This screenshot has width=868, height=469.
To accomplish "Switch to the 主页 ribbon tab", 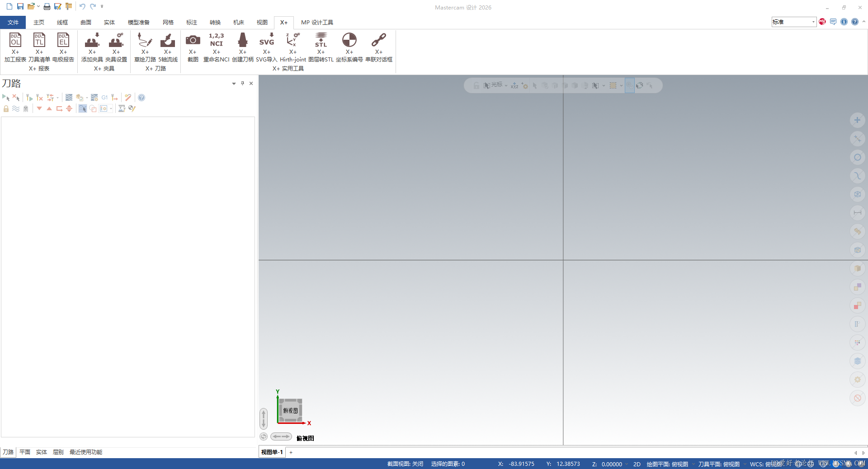I will [x=39, y=22].
